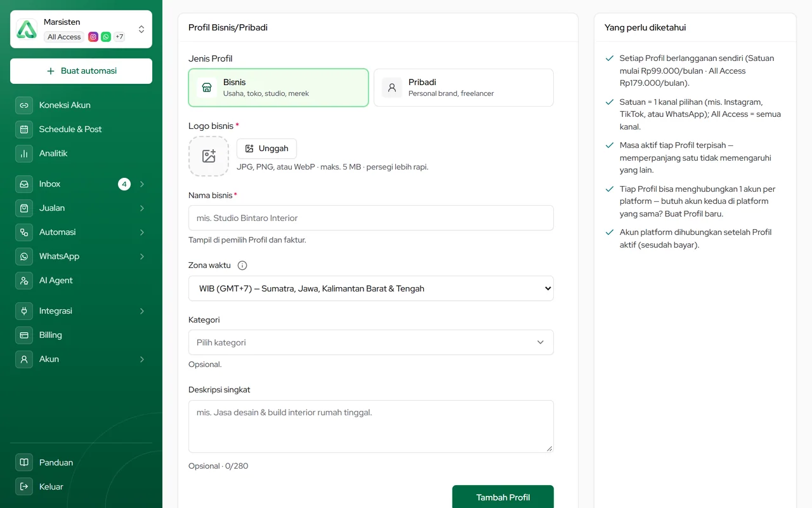The height and width of the screenshot is (508, 812).
Task: Click the Inbox tray icon
Action: tap(24, 184)
